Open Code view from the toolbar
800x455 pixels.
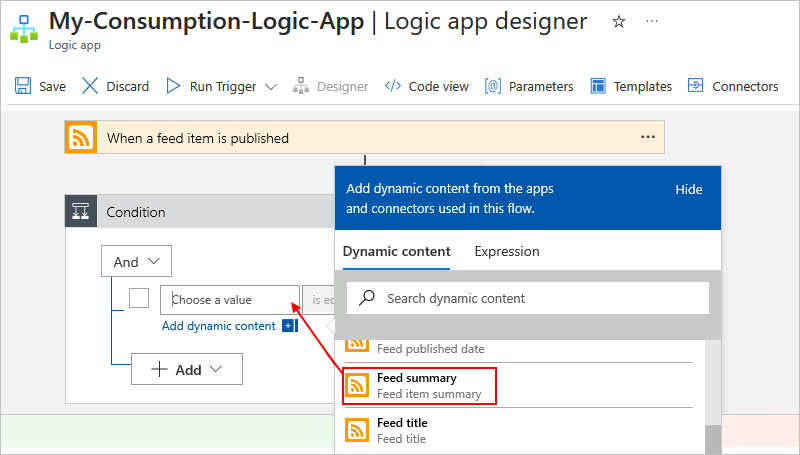[x=427, y=87]
